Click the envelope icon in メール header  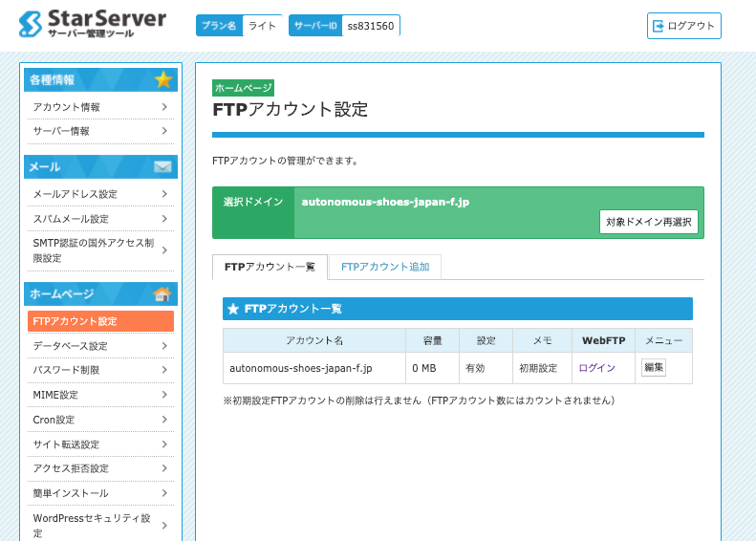point(162,167)
